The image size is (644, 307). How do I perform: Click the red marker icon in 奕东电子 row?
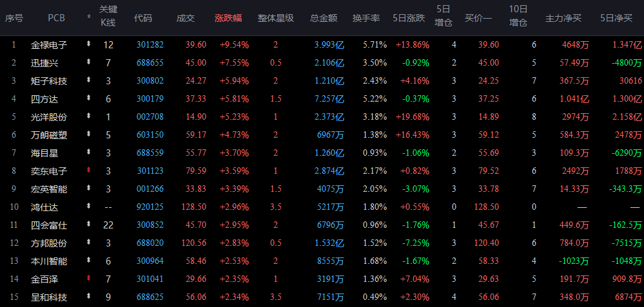click(x=88, y=170)
